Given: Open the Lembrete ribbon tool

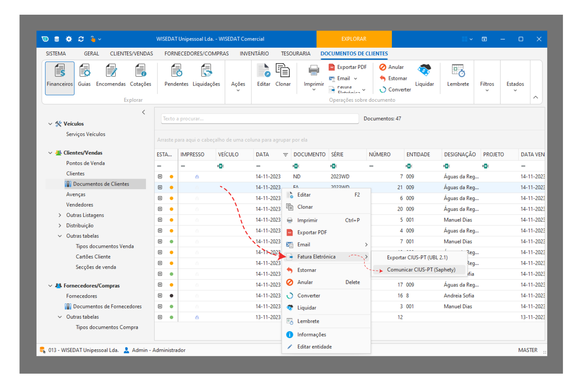Looking at the screenshot, I should pyautogui.click(x=458, y=76).
